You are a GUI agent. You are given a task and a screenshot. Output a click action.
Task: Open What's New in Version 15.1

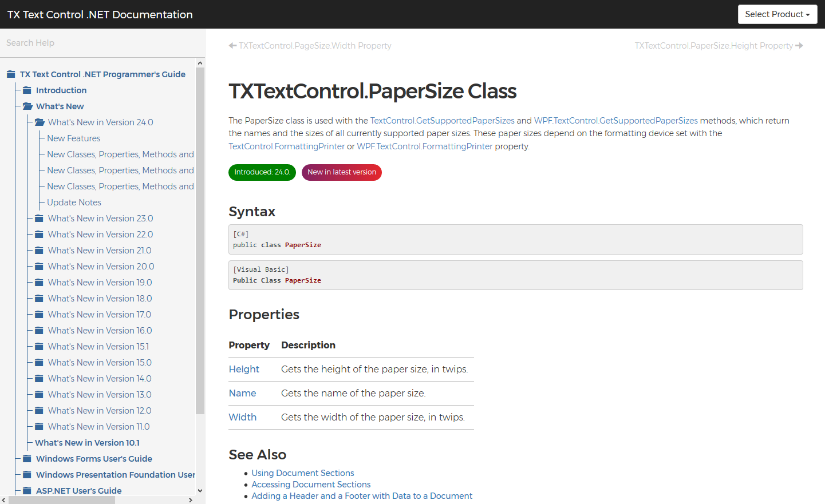pyautogui.click(x=98, y=347)
